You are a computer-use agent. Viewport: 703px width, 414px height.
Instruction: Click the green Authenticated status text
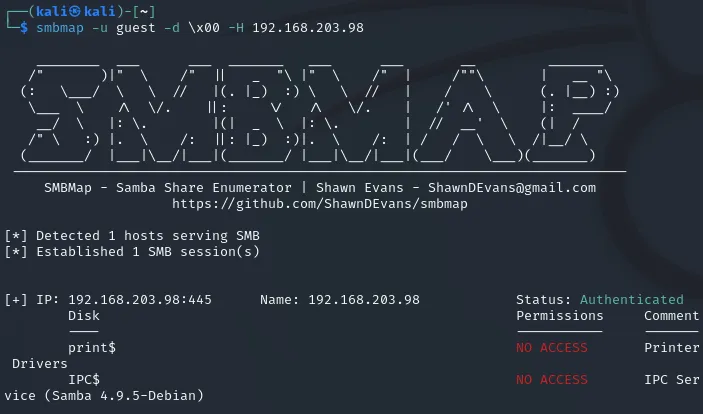point(631,300)
